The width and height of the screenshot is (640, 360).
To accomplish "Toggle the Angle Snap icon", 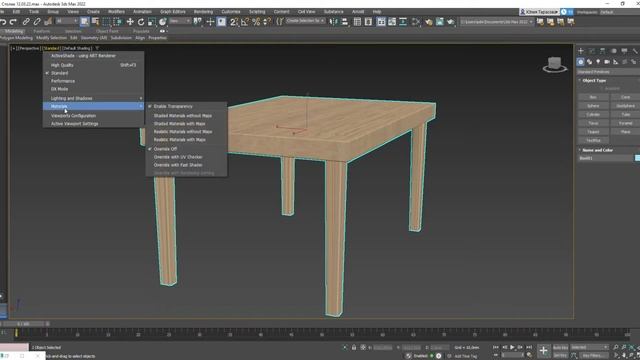I will click(x=245, y=22).
